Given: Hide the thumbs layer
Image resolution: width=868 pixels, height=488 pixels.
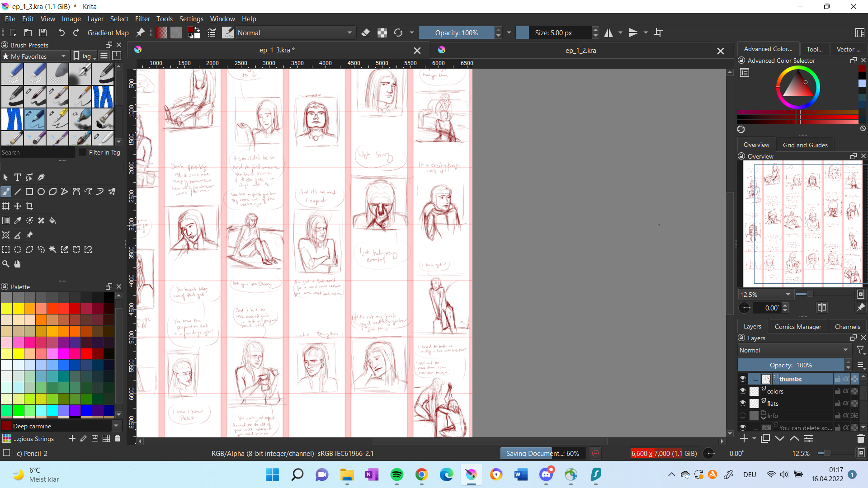Looking at the screenshot, I should pyautogui.click(x=742, y=379).
